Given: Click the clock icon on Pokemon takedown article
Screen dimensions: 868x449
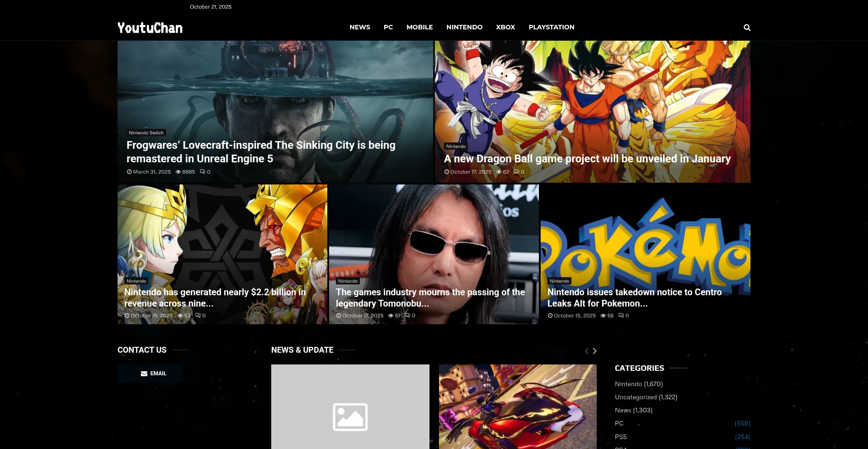Looking at the screenshot, I should point(550,316).
